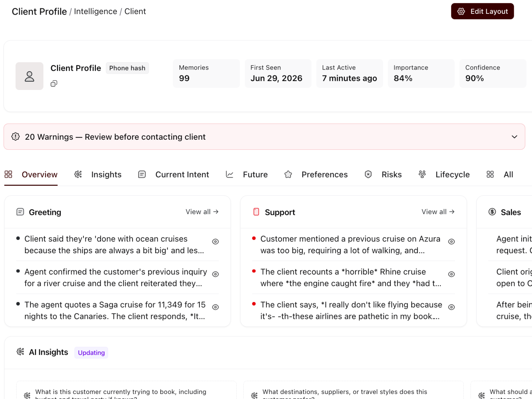The width and height of the screenshot is (532, 399).
Task: Open 'Customer mentioned a previous cruise on Azura' entry
Action: 350,245
